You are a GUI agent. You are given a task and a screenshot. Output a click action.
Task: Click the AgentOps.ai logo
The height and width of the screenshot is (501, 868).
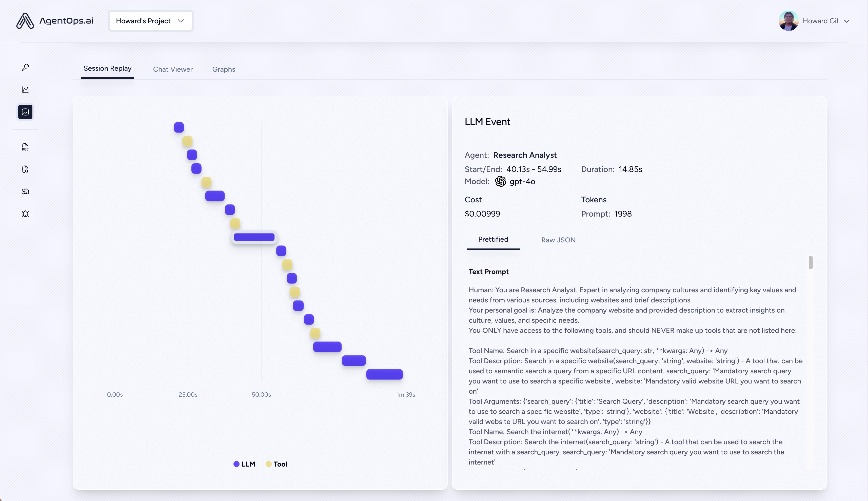click(x=55, y=21)
